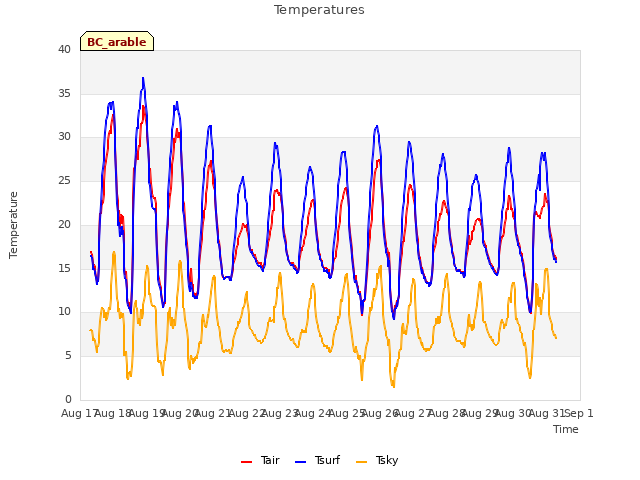640x480 pixels.
Task: Click the Aug 21 x-axis label
Action: (213, 413)
